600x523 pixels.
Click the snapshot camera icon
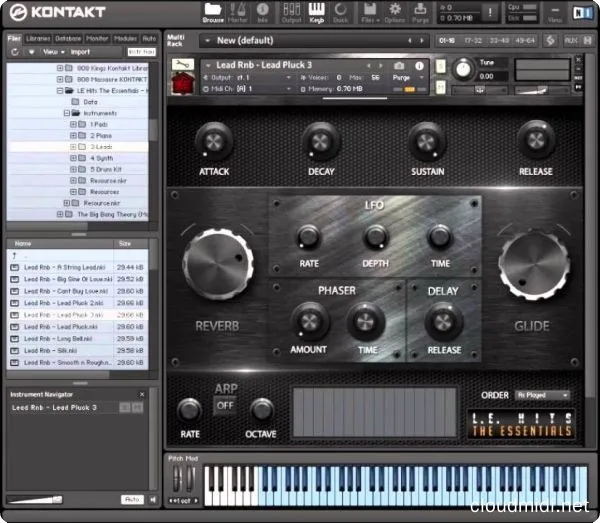[x=399, y=66]
